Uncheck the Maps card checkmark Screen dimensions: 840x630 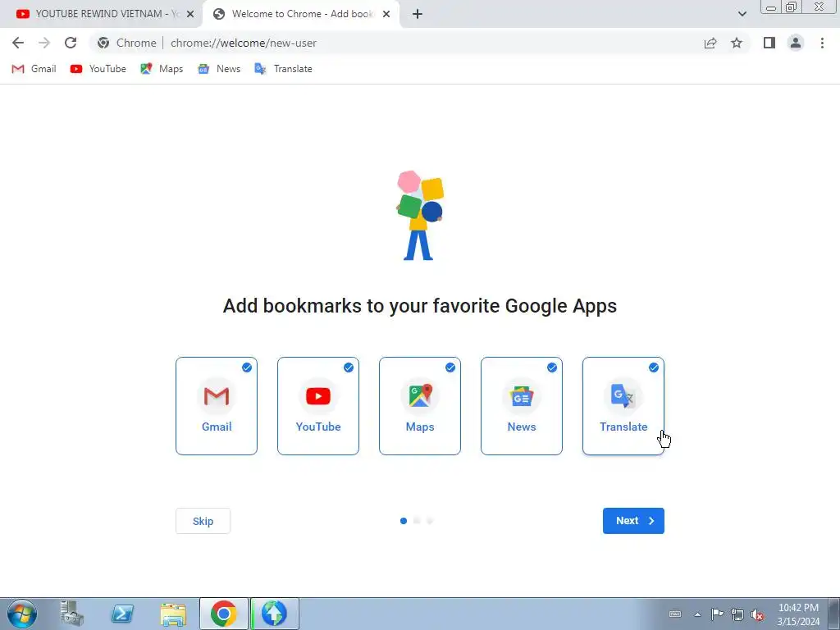tap(450, 367)
